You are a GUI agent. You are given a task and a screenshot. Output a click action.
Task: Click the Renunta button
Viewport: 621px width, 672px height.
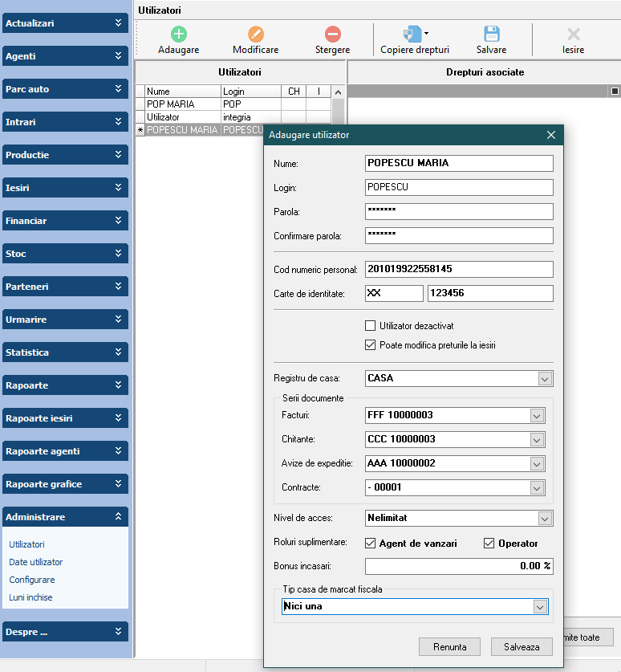click(x=448, y=646)
